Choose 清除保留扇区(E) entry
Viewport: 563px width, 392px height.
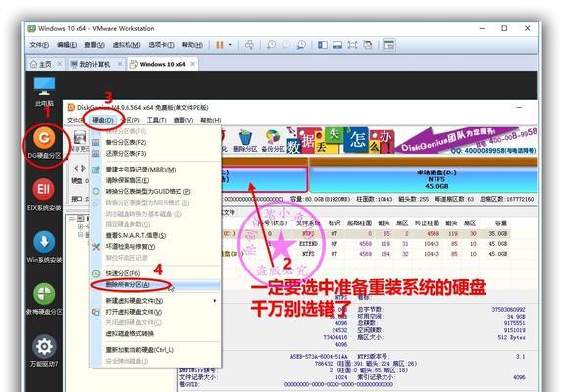(156, 180)
